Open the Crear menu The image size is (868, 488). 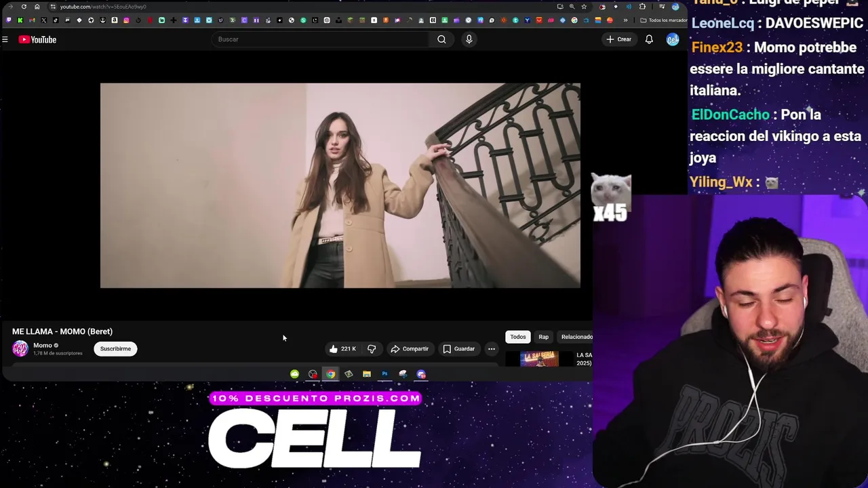[x=618, y=39]
